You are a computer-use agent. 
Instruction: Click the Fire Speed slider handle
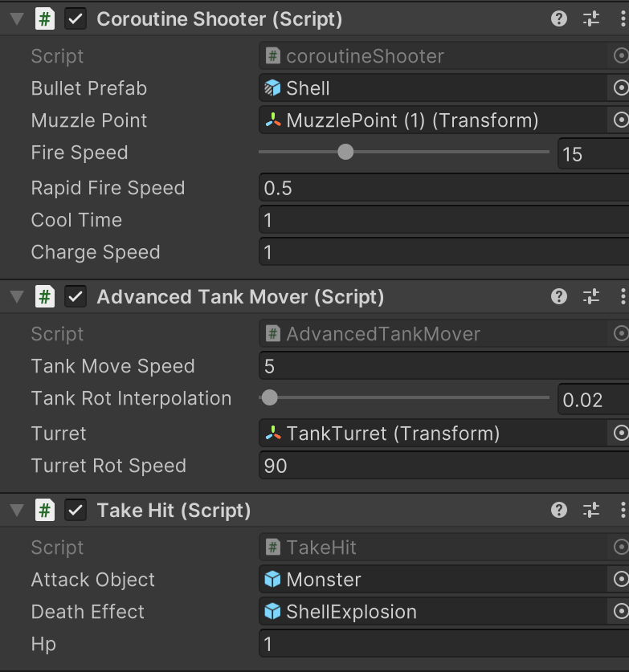pyautogui.click(x=345, y=152)
